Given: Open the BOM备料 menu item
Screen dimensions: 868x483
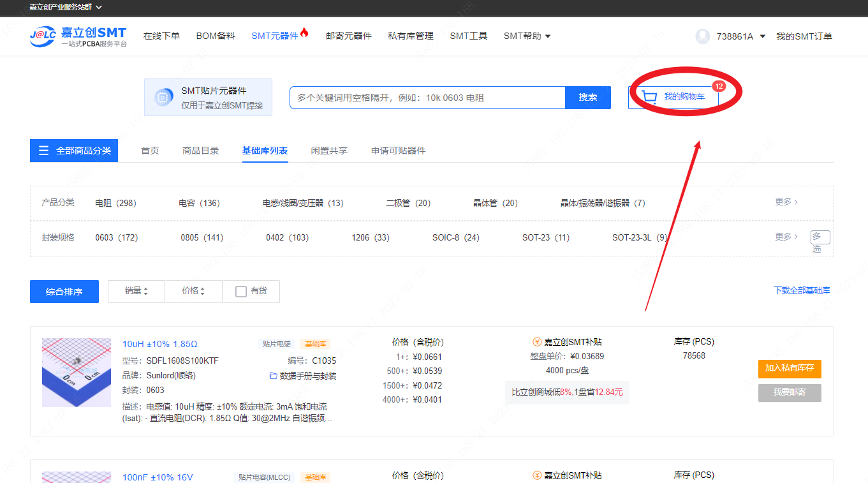Looking at the screenshot, I should click(216, 36).
